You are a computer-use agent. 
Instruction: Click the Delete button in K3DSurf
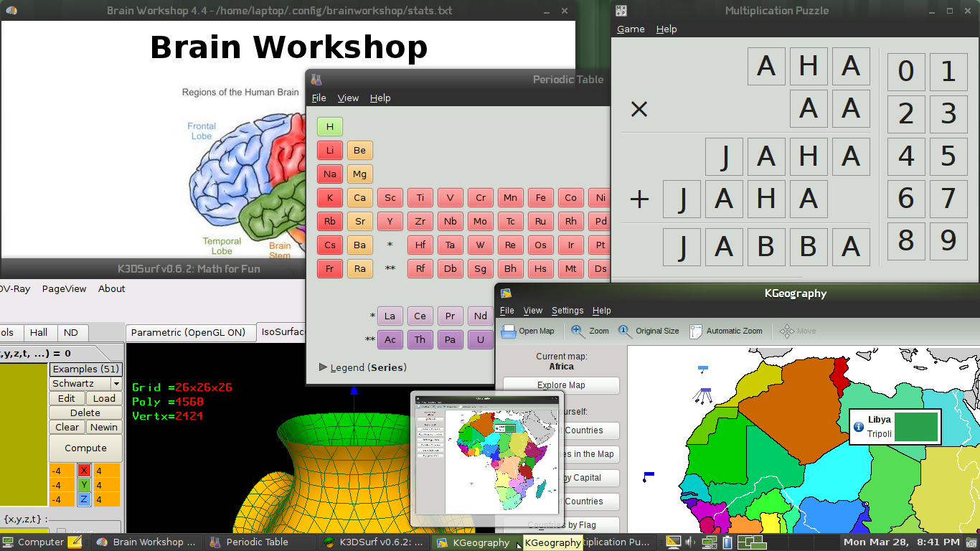[x=85, y=413]
